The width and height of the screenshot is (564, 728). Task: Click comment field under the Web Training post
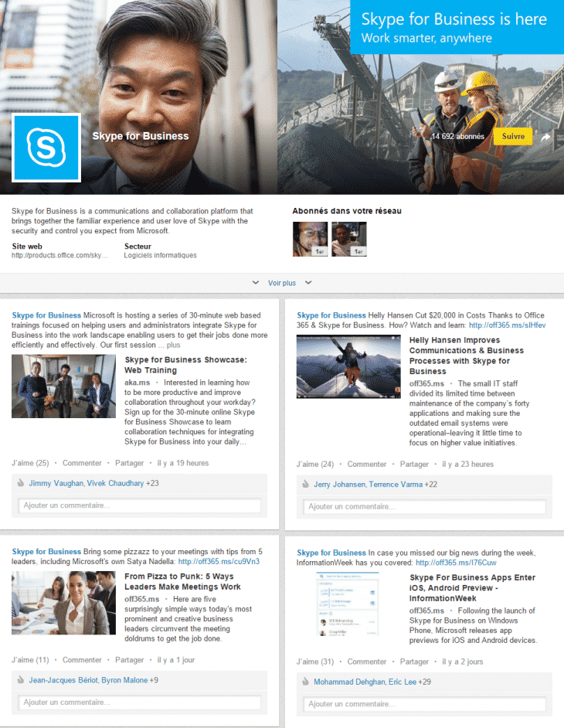pyautogui.click(x=140, y=505)
